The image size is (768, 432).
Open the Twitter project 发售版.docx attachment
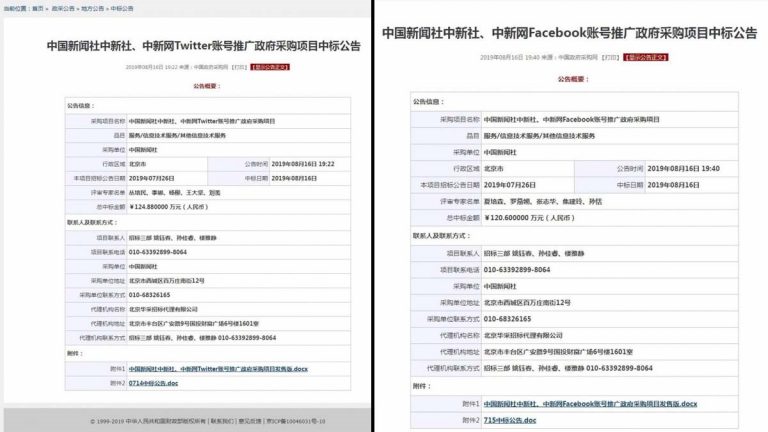(x=218, y=369)
